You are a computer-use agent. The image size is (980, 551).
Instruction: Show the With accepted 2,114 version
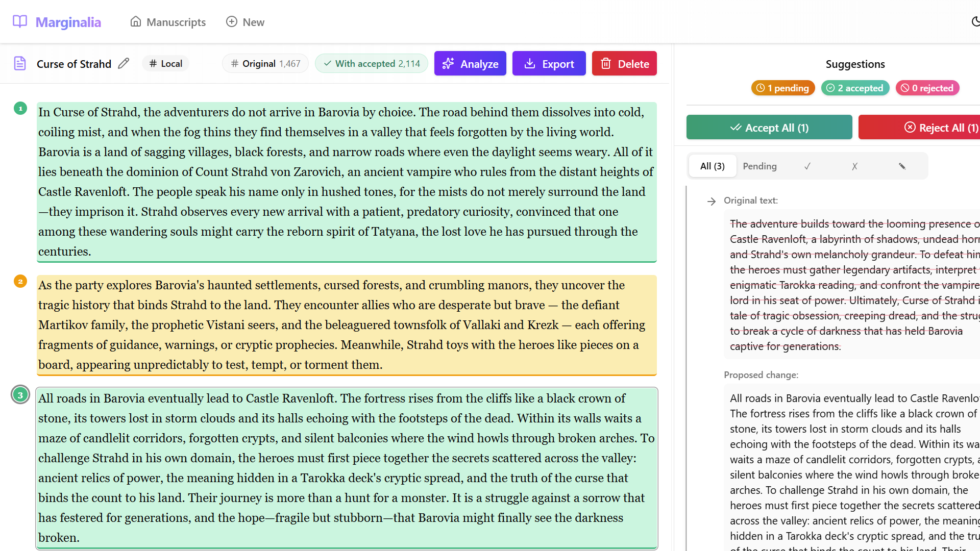[372, 63]
